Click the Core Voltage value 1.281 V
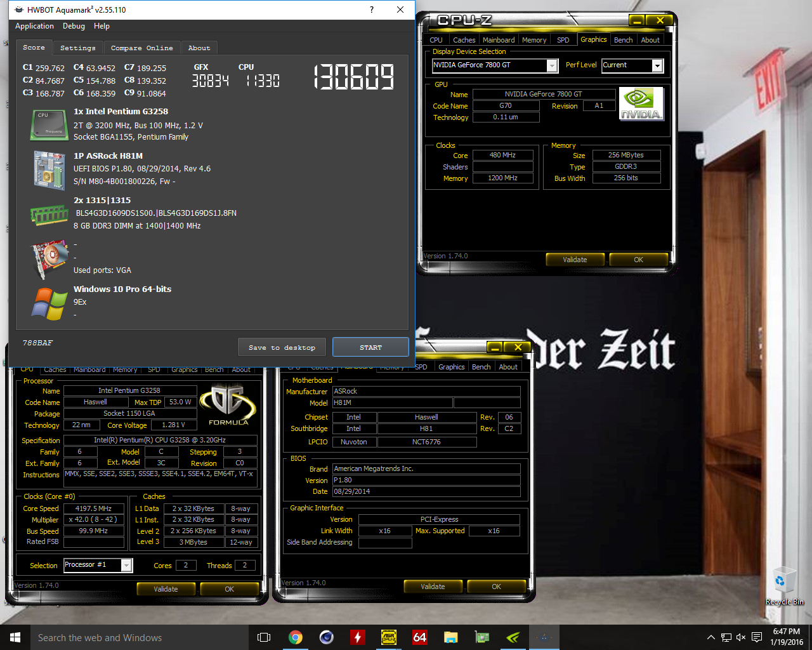The image size is (812, 650). pyautogui.click(x=173, y=425)
